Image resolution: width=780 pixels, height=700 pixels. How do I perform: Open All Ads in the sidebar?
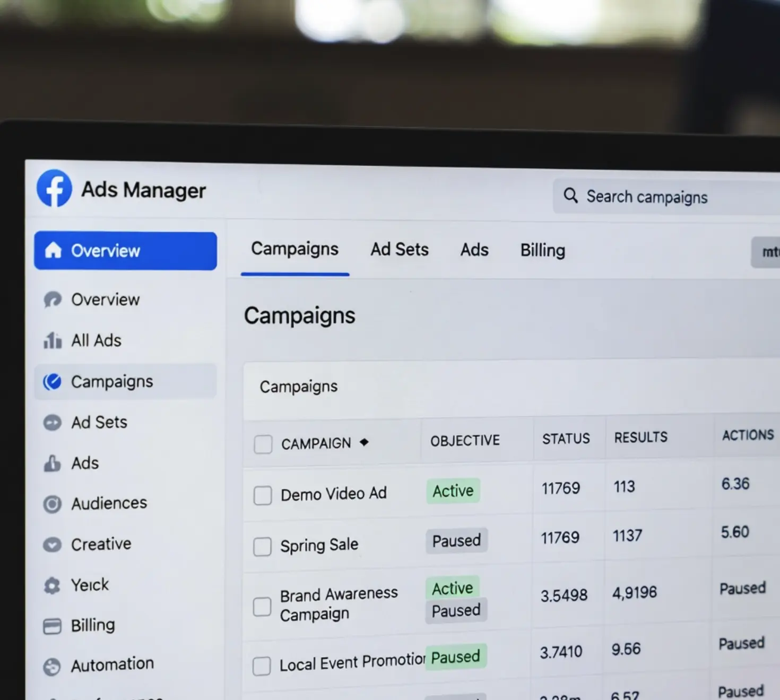[x=96, y=340]
